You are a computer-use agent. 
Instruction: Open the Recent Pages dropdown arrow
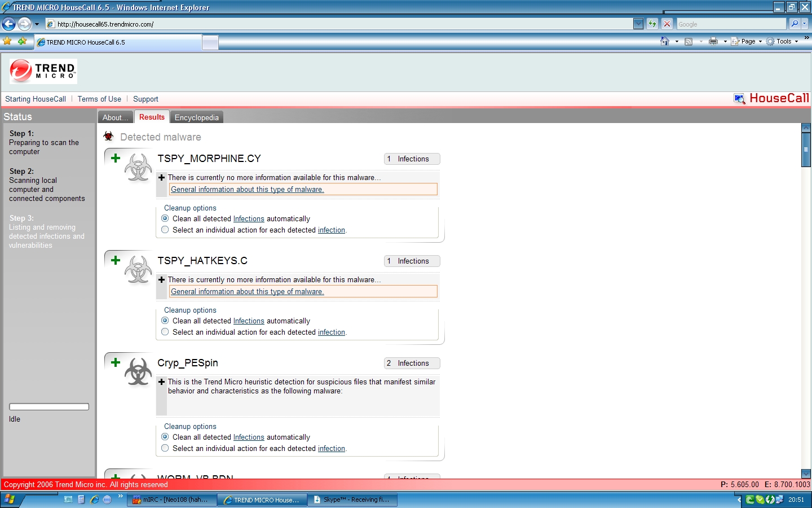[x=37, y=24]
